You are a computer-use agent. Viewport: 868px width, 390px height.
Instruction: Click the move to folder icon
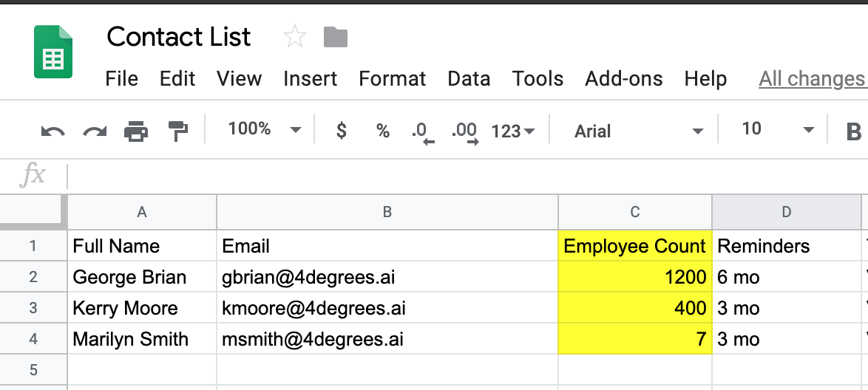click(336, 37)
